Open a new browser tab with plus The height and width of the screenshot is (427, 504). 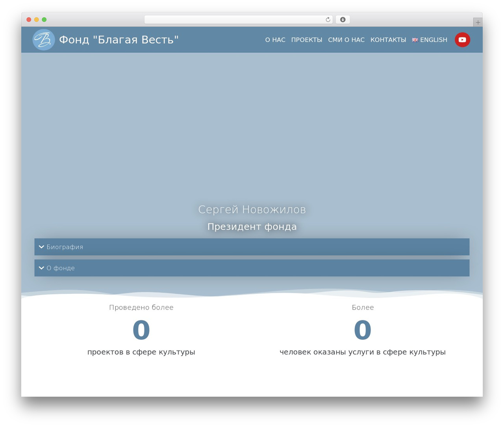[x=478, y=22]
